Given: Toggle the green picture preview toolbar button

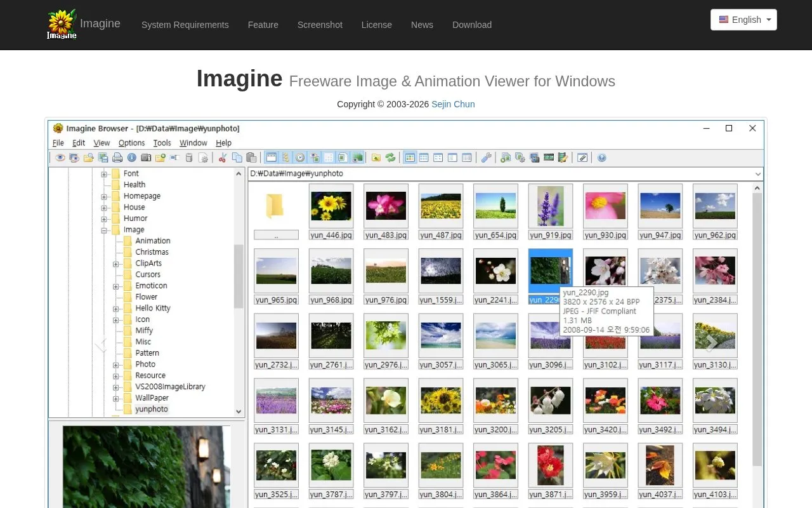Looking at the screenshot, I should [x=357, y=157].
